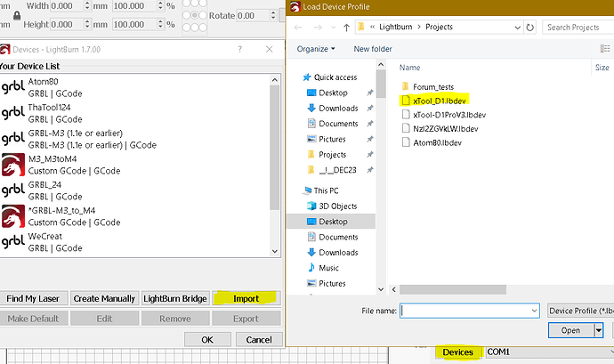
Task: Open help for the Devices dialog
Action: coord(239,49)
